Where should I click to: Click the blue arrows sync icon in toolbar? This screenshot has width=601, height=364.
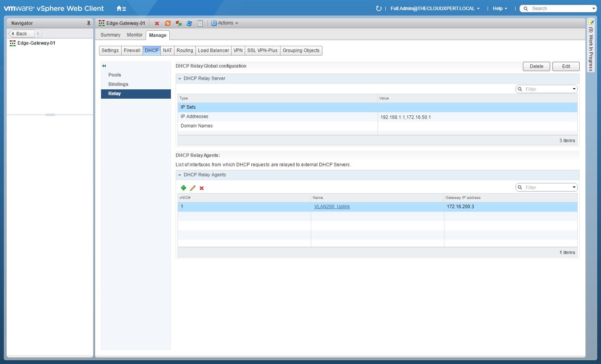(189, 23)
